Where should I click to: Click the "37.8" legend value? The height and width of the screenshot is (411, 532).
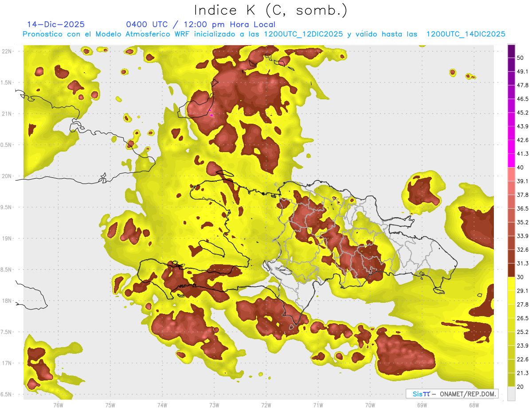[523, 195]
